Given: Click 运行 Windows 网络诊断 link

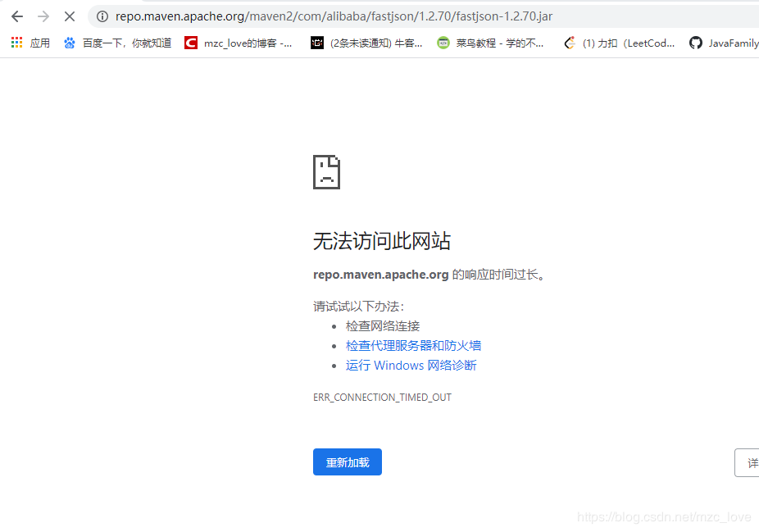Looking at the screenshot, I should [411, 365].
